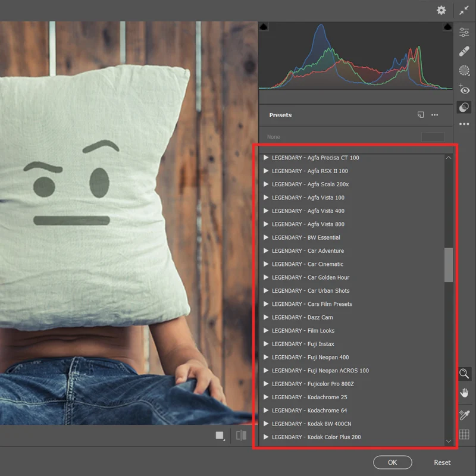Click the presets list scrollbar thumb
This screenshot has height=476, width=476.
[x=449, y=265]
